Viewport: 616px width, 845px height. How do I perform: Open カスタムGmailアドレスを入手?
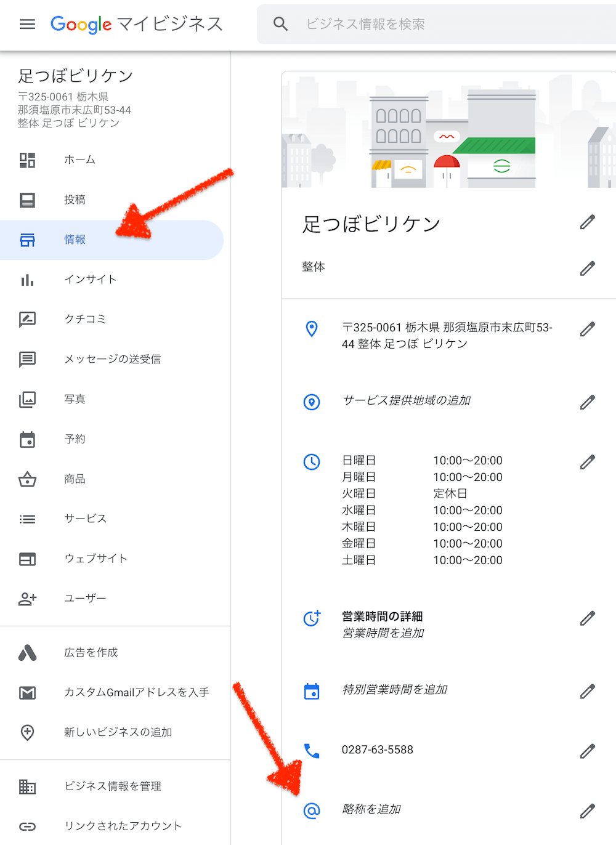coord(111,692)
